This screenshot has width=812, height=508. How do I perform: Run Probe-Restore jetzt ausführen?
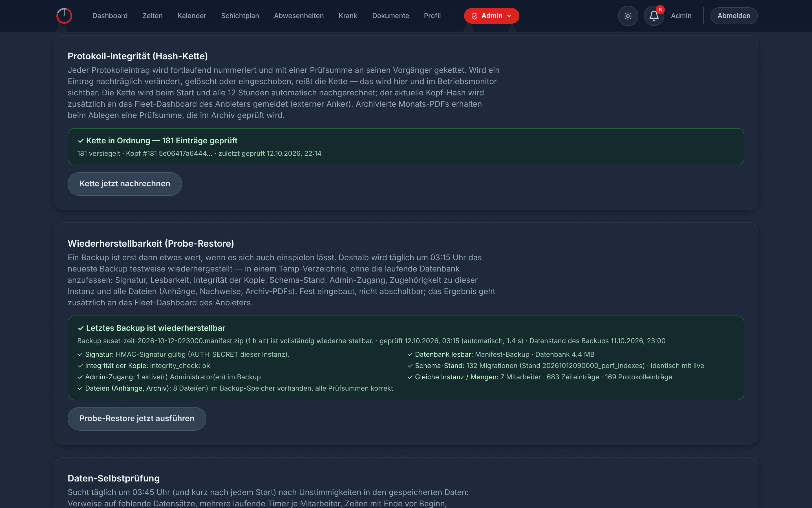click(x=137, y=419)
